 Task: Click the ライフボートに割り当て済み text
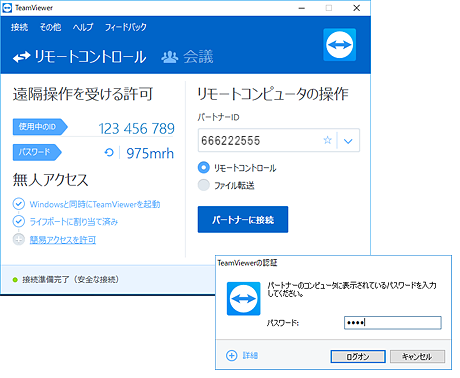74,222
